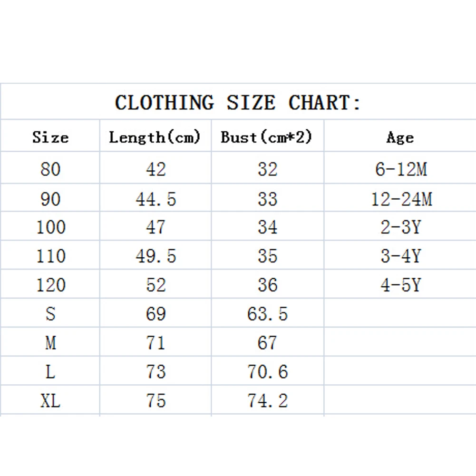Select the size 100 cell
Viewport: 476px width, 476px height.
tap(51, 227)
